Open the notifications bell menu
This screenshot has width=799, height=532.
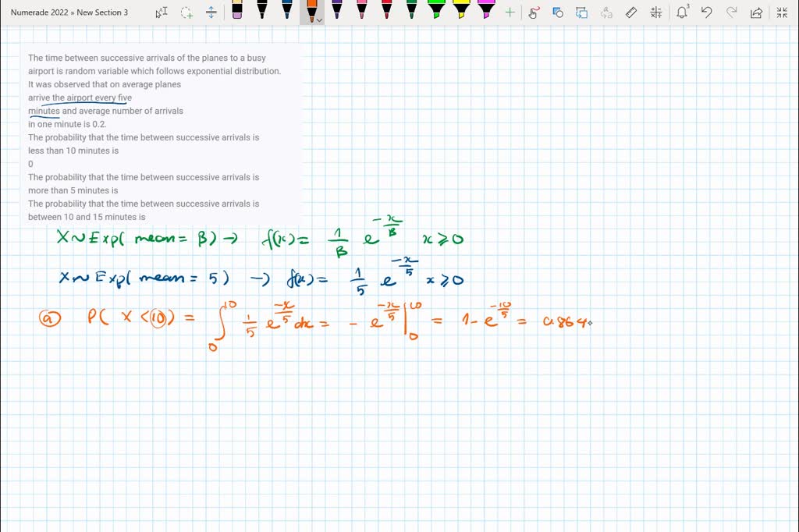pyautogui.click(x=681, y=12)
